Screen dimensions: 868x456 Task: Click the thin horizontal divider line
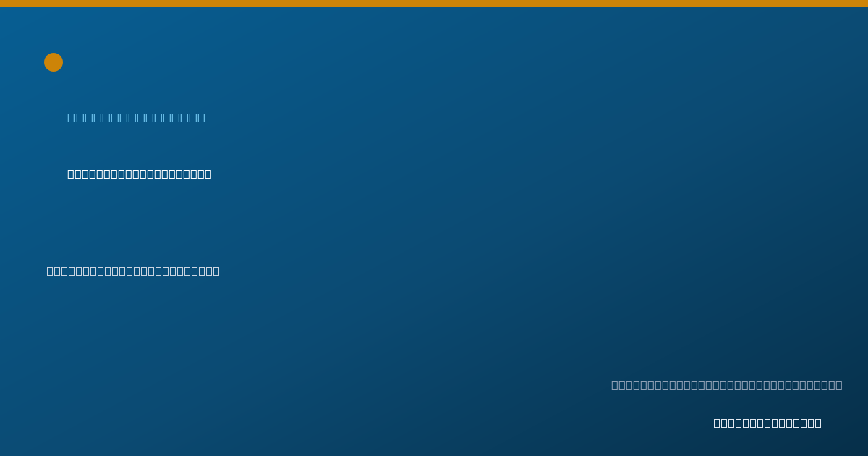[x=434, y=345]
